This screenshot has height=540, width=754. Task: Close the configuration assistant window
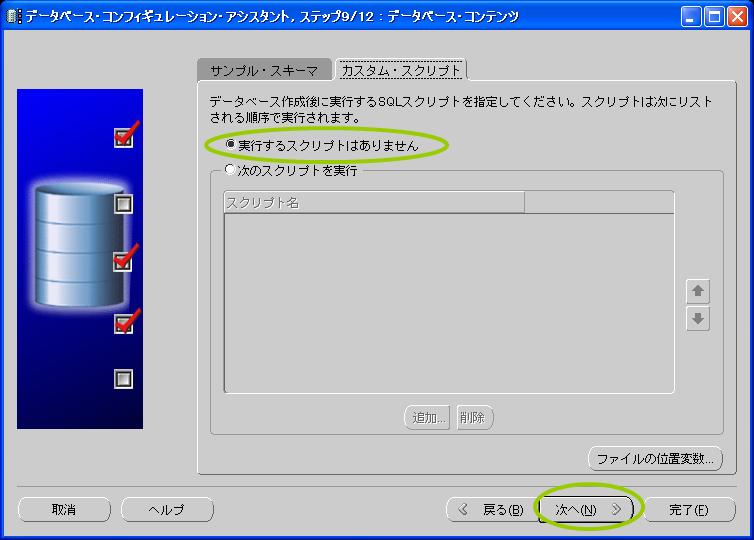[737, 17]
